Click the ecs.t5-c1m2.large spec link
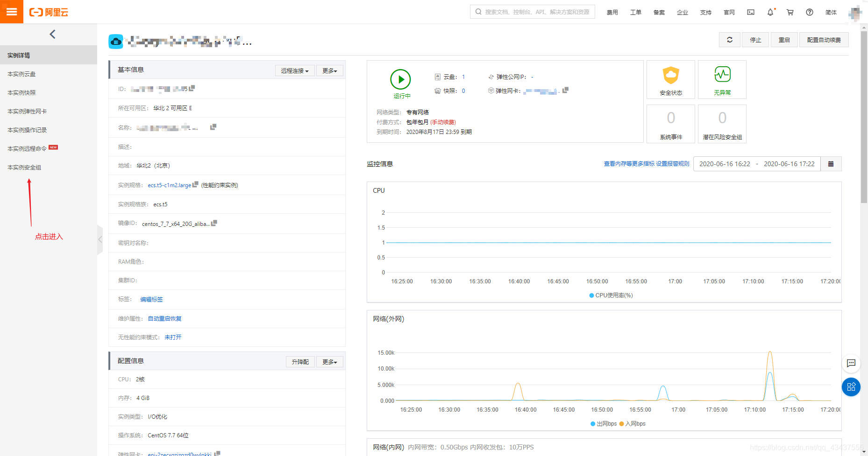Image resolution: width=868 pixels, height=456 pixels. coord(169,185)
